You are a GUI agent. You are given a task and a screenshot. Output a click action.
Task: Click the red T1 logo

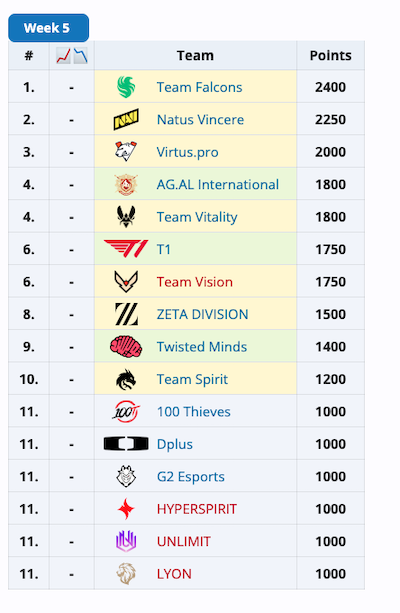point(126,249)
